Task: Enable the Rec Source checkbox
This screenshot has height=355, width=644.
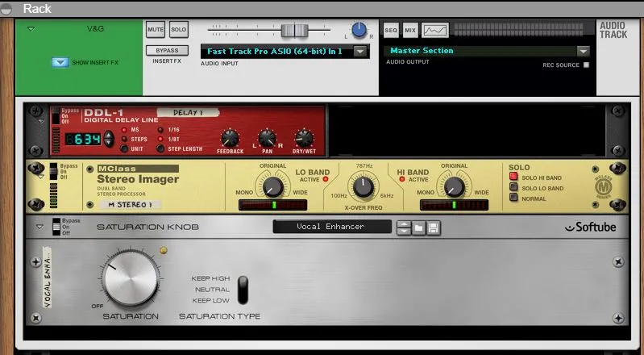Action: pyautogui.click(x=586, y=65)
